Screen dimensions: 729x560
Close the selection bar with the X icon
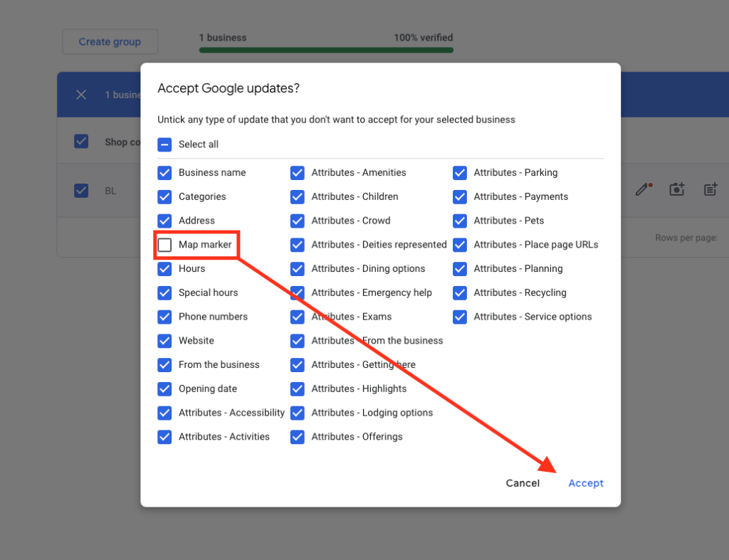tap(81, 95)
